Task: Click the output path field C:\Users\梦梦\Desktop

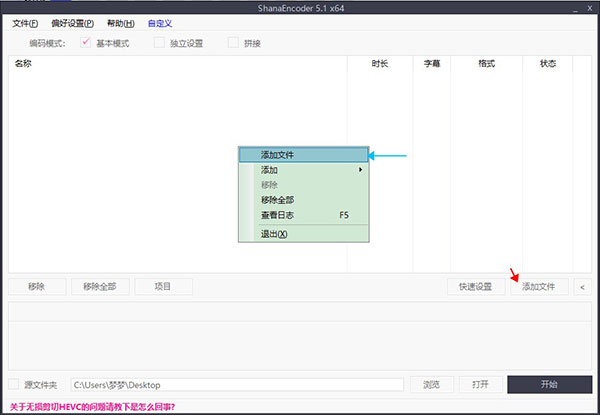Action: coord(237,385)
